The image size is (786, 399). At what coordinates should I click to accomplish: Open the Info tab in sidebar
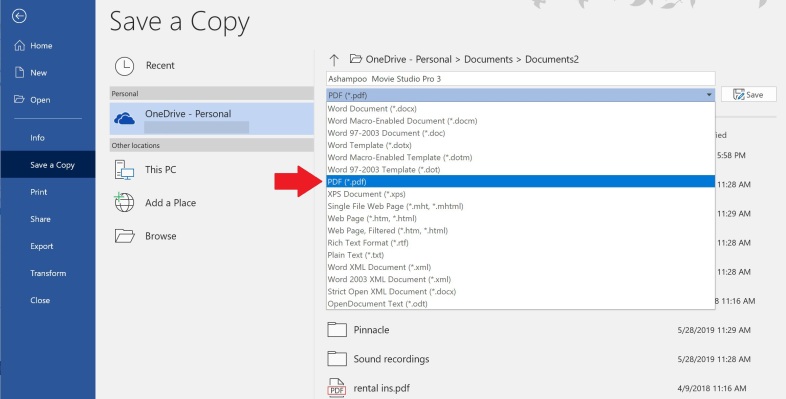[x=48, y=138]
